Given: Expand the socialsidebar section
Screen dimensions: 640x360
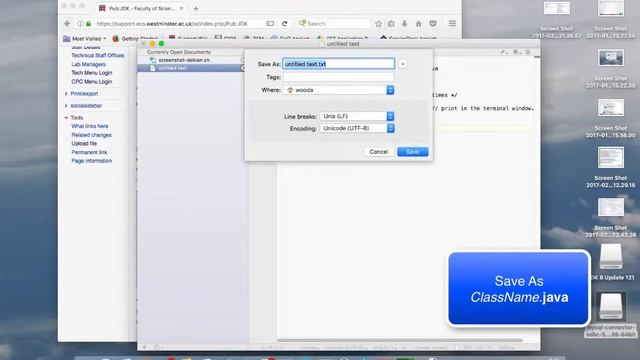Looking at the screenshot, I should (86, 106).
